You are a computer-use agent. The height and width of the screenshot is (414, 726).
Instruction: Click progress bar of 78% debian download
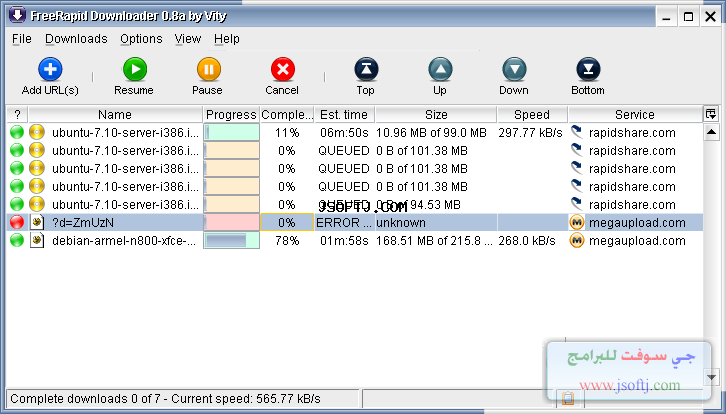point(232,240)
